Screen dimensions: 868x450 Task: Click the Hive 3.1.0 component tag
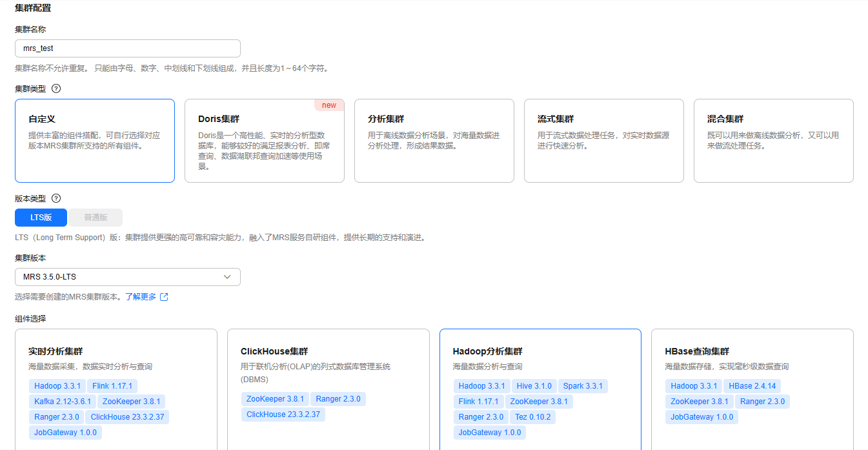tap(534, 386)
